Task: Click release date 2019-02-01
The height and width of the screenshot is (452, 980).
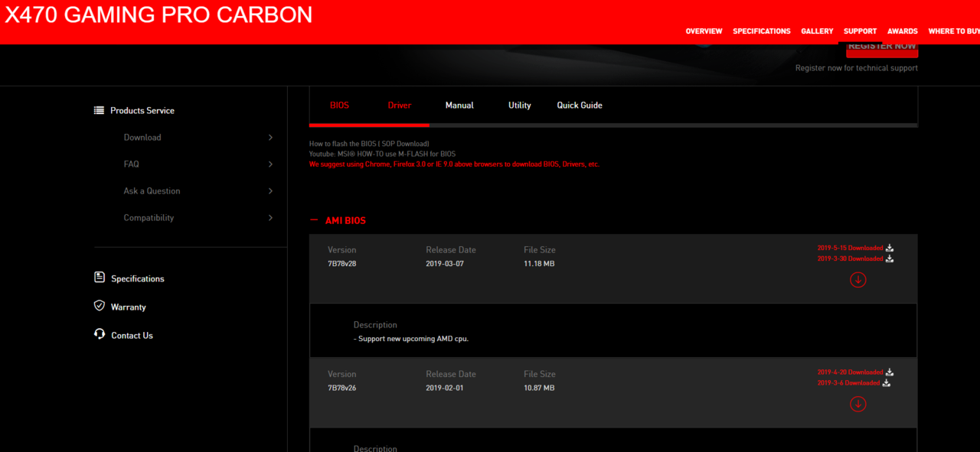Action: tap(445, 388)
